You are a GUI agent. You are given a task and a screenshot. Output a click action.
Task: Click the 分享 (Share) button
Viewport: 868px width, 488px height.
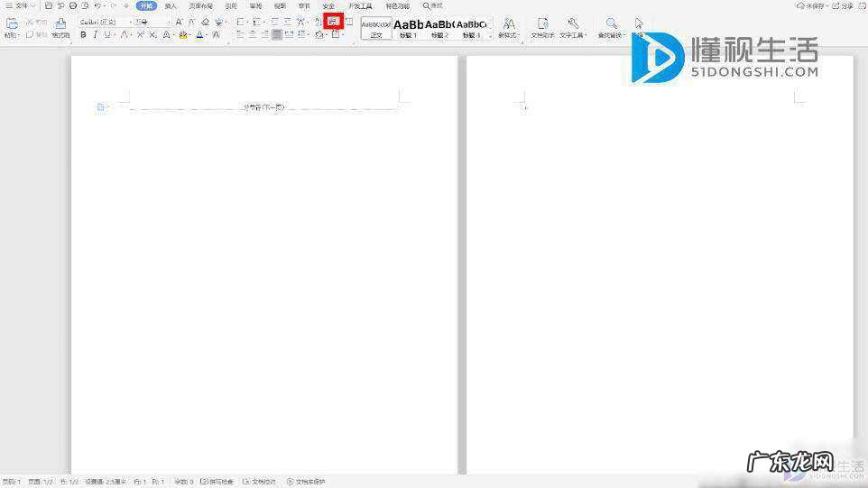tap(843, 6)
